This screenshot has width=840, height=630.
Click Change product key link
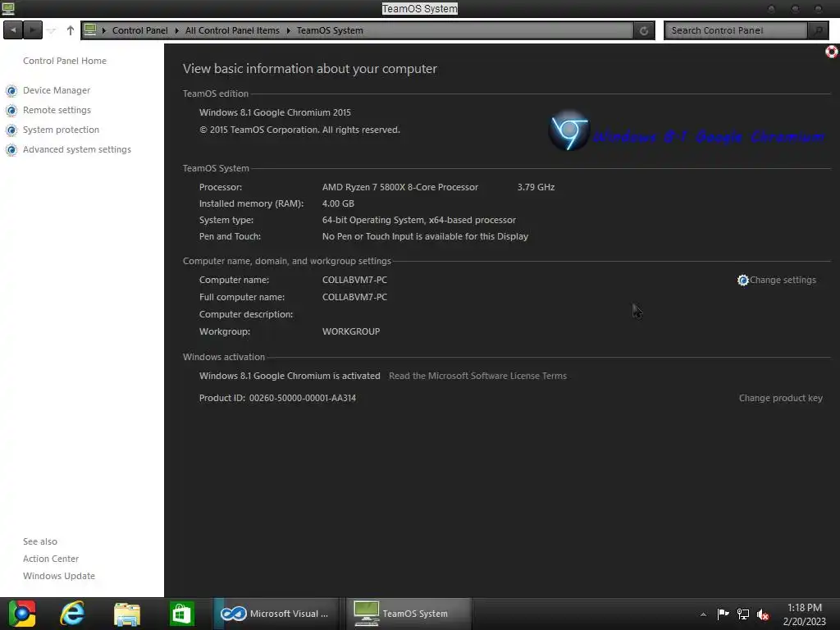781,398
